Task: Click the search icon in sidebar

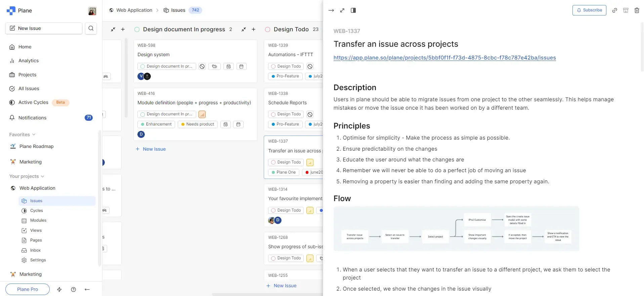Action: pyautogui.click(x=91, y=28)
